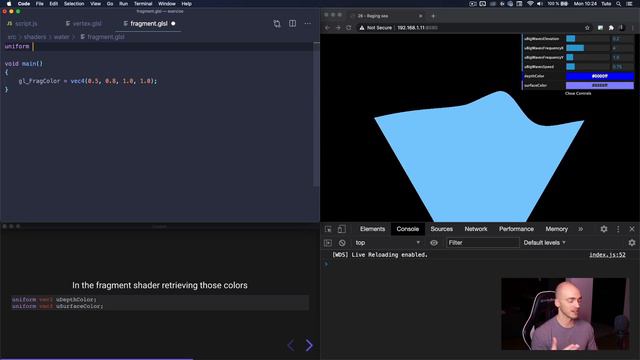Screen dimensions: 640x360
Task: Click the void main() code line
Action: (x=24, y=64)
